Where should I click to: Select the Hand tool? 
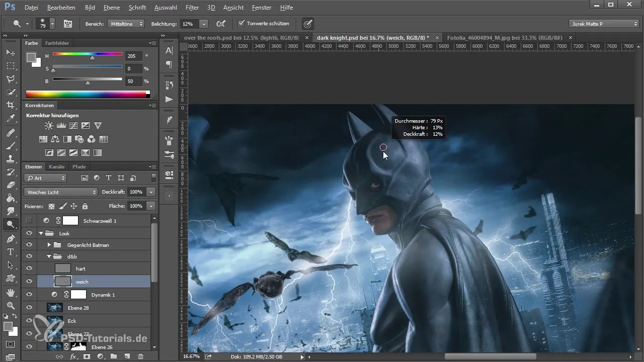(x=10, y=292)
